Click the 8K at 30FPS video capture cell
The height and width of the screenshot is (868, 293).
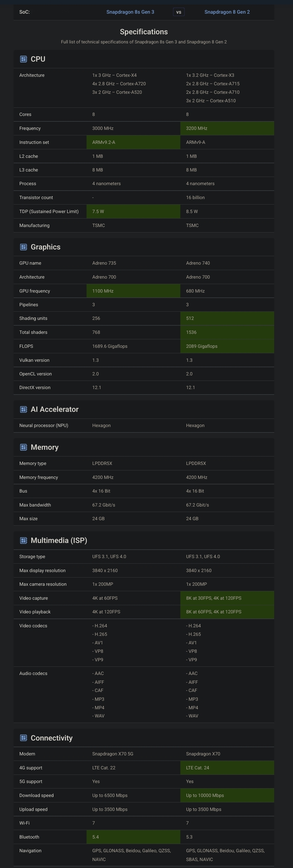click(x=227, y=598)
